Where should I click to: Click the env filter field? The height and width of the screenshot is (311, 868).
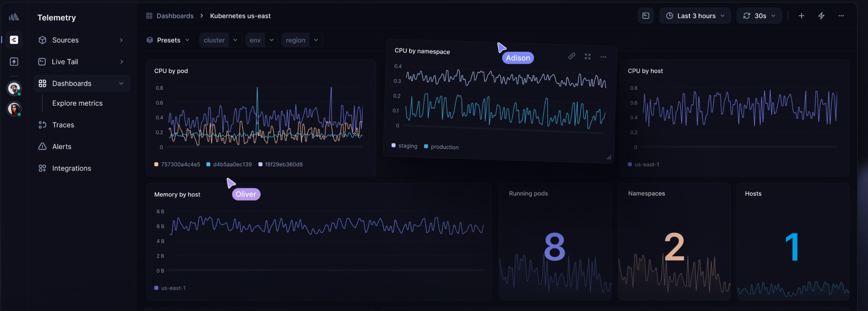(255, 40)
